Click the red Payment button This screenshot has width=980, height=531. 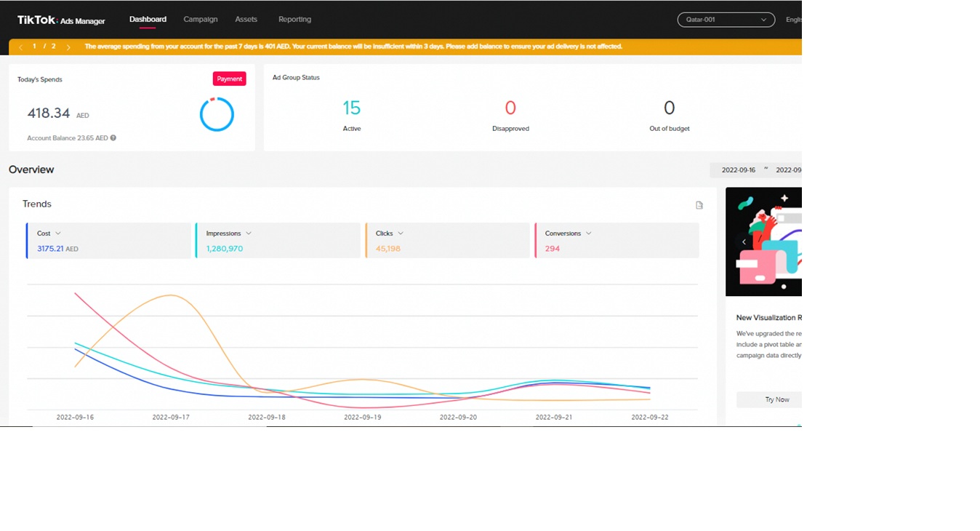[x=229, y=79]
